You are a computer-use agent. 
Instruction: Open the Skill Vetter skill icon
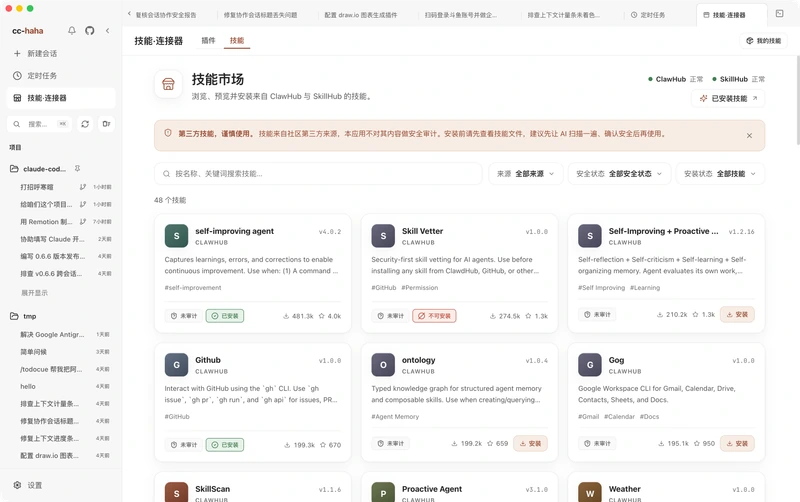pyautogui.click(x=383, y=236)
